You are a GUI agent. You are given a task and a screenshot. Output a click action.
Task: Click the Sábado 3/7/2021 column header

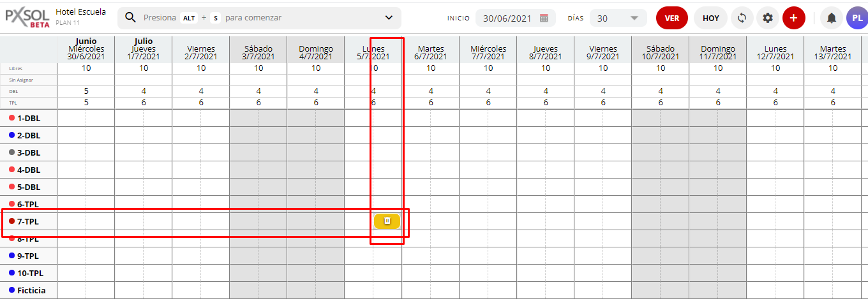point(258,53)
